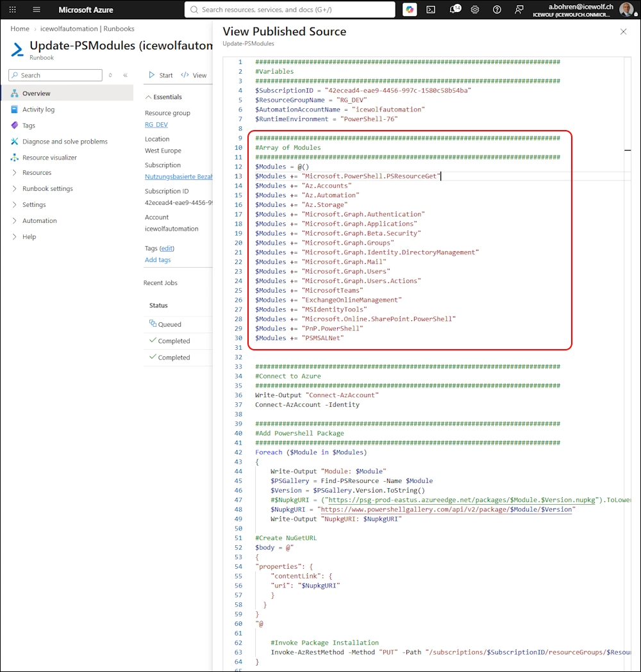Open the RG_DEV resource group link
The image size is (641, 672).
pos(156,125)
